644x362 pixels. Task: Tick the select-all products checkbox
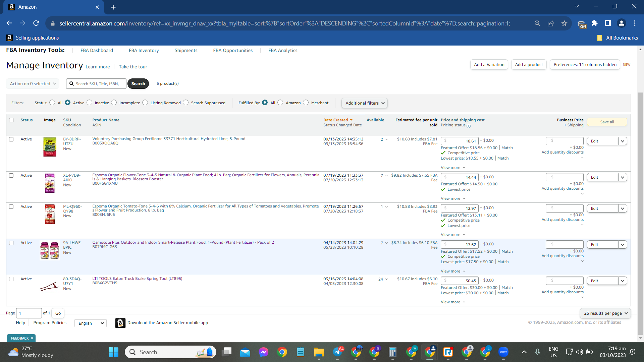[x=11, y=120]
